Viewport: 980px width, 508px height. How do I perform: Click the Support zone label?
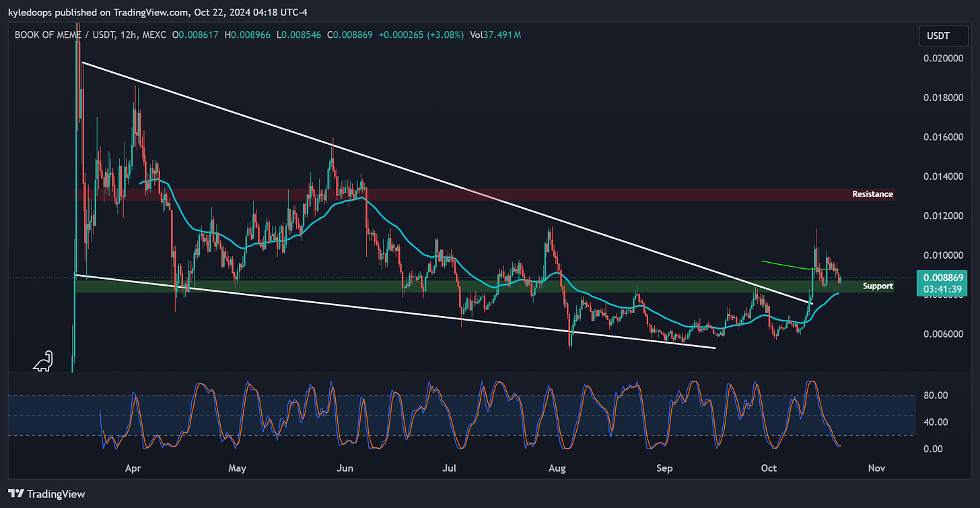(878, 286)
